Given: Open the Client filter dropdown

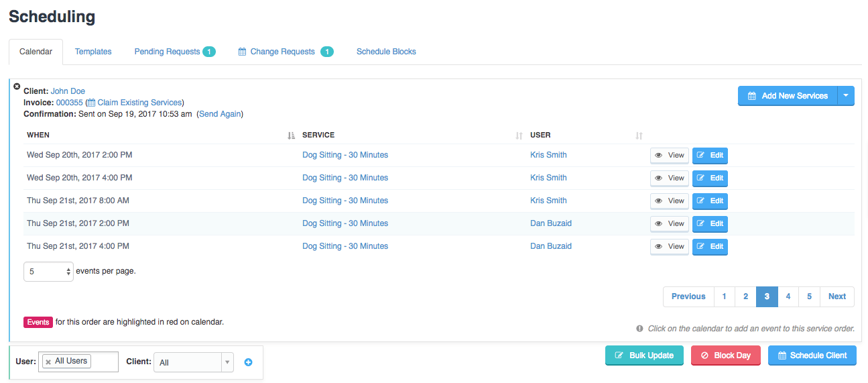Looking at the screenshot, I should pos(194,362).
